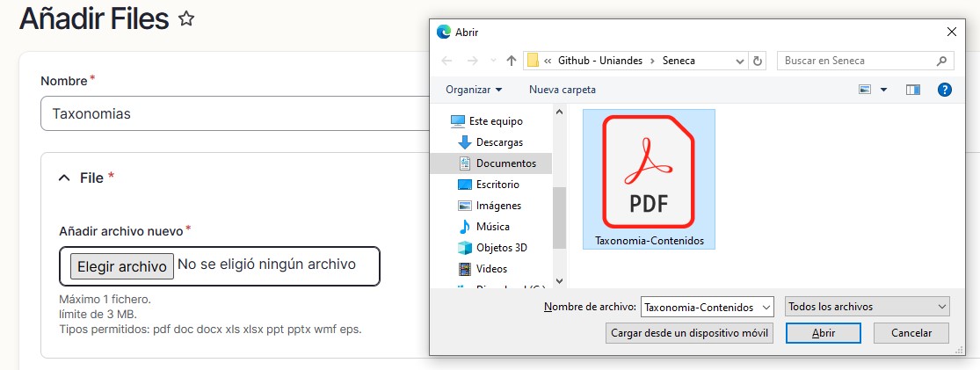Open Descargas in the navigation pane

coord(499,141)
